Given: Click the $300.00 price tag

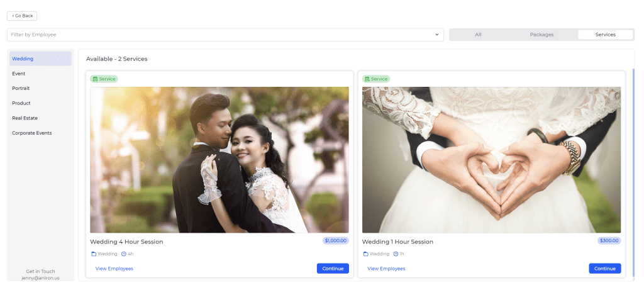Looking at the screenshot, I should point(609,241).
